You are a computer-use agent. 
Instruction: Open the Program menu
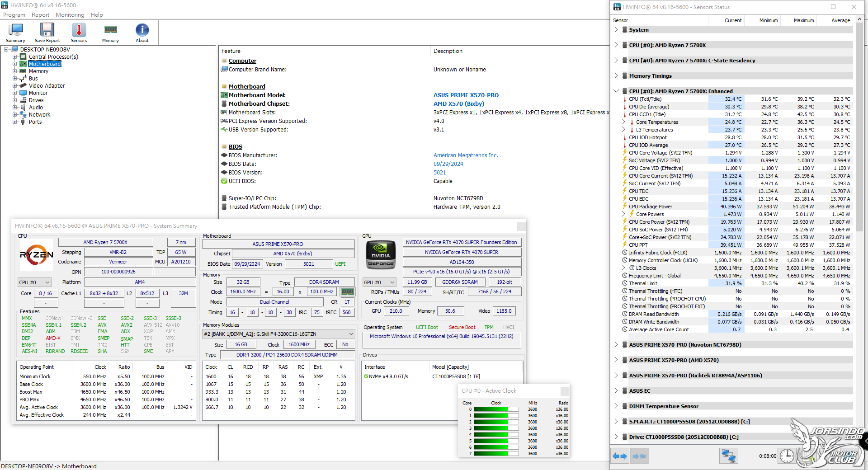tap(14, 15)
